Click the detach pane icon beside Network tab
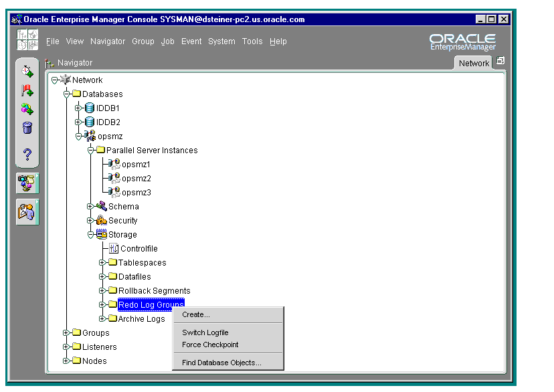 (500, 62)
